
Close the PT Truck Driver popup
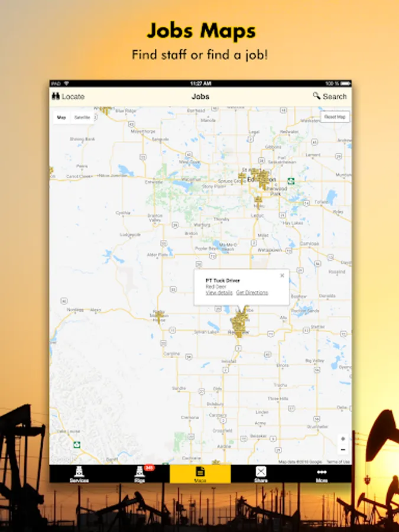click(282, 275)
